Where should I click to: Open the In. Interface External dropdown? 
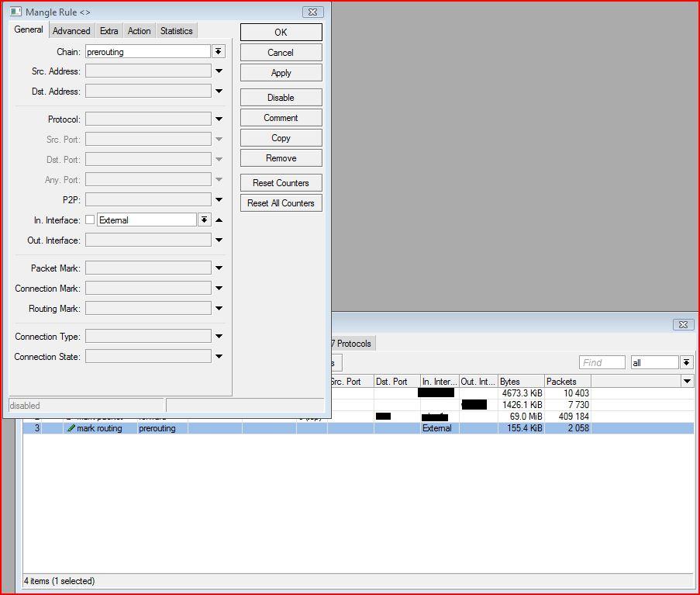click(x=204, y=220)
